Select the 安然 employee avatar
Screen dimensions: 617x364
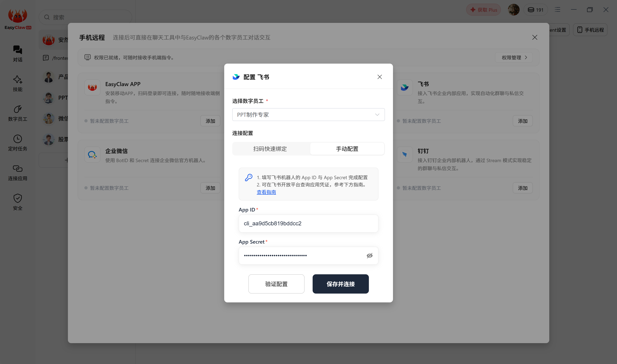pyautogui.click(x=49, y=40)
